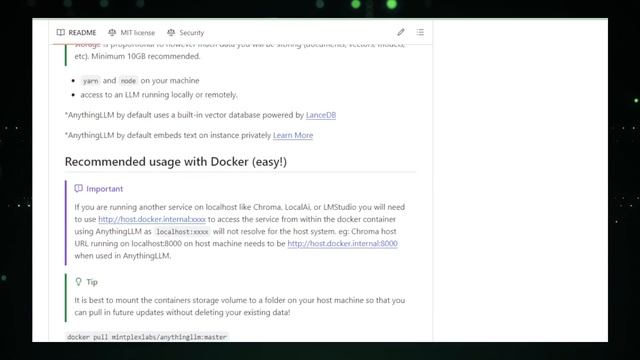The height and width of the screenshot is (360, 640).
Task: Open the Security tab
Action: coord(185,33)
